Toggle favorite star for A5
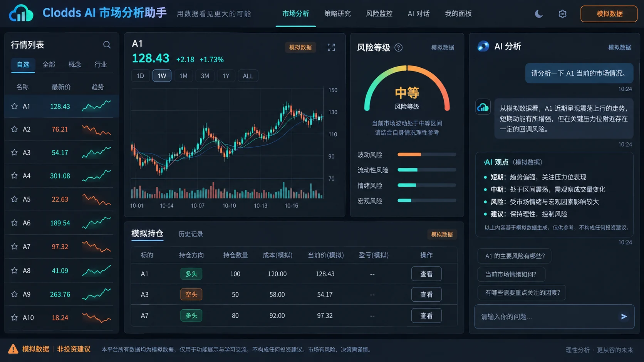The image size is (644, 362). tap(15, 199)
